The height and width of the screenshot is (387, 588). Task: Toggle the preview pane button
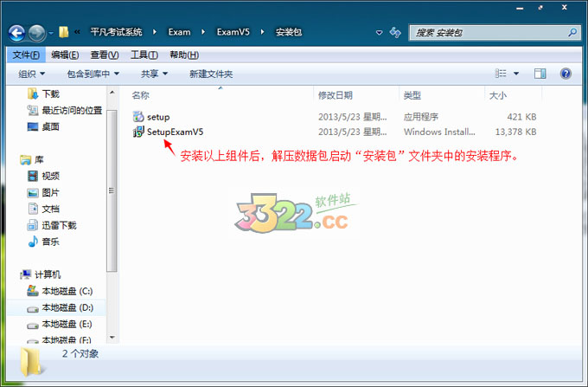point(540,74)
